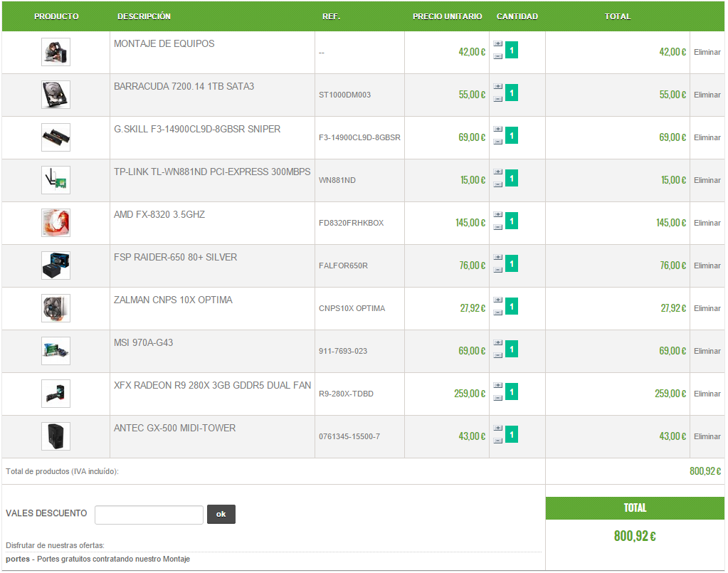
Task: Open the G.SKILL F3-14900CL9D-8GBSR SNIPER description
Action: pos(197,129)
